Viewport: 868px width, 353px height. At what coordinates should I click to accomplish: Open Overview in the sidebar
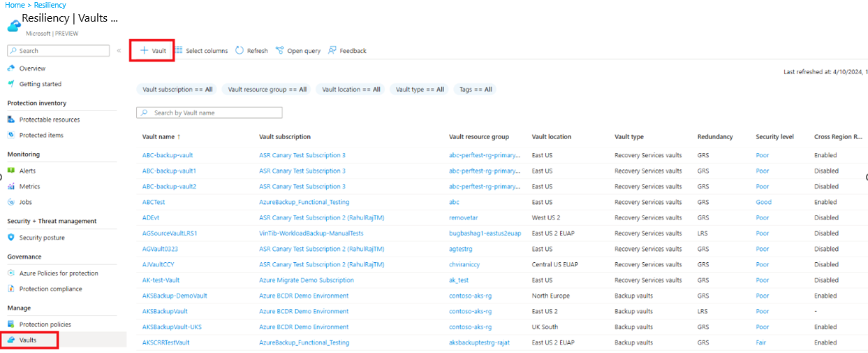point(32,69)
